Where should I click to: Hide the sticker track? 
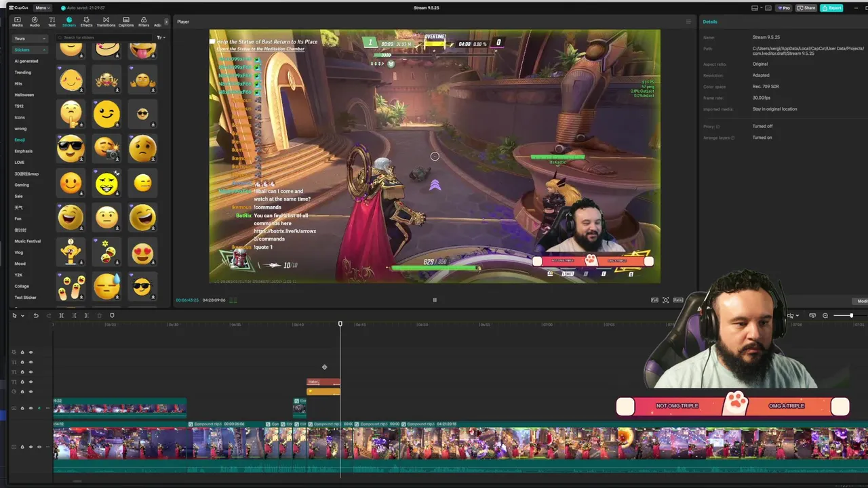click(x=31, y=392)
